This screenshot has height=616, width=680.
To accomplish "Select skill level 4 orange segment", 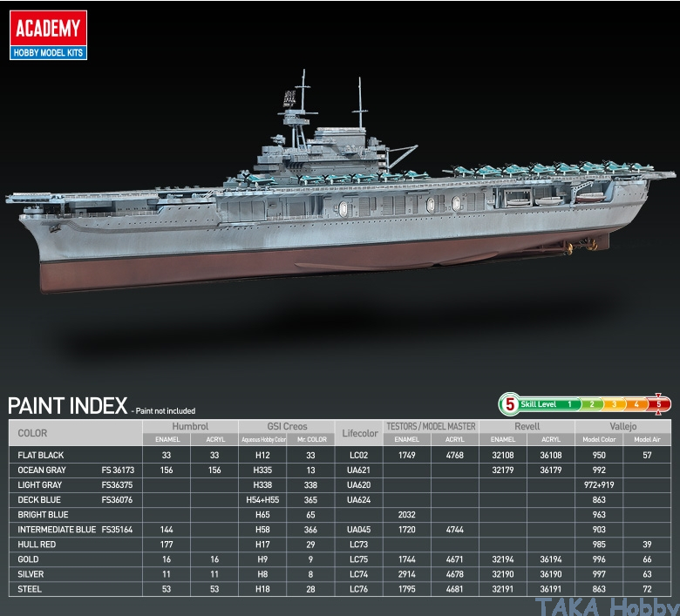I will [x=636, y=404].
